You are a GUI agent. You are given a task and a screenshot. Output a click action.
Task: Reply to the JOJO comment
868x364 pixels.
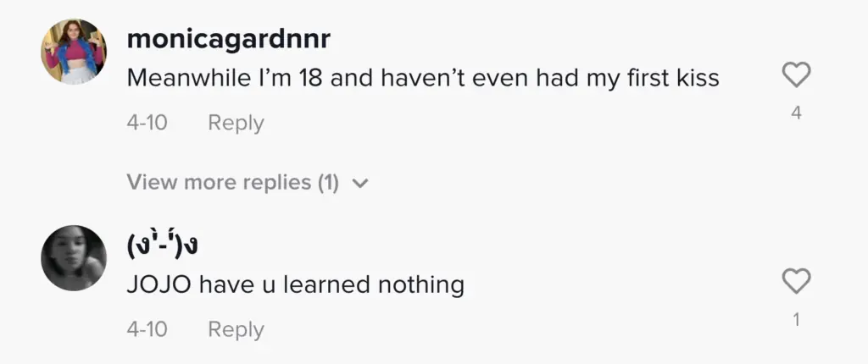[236, 329]
